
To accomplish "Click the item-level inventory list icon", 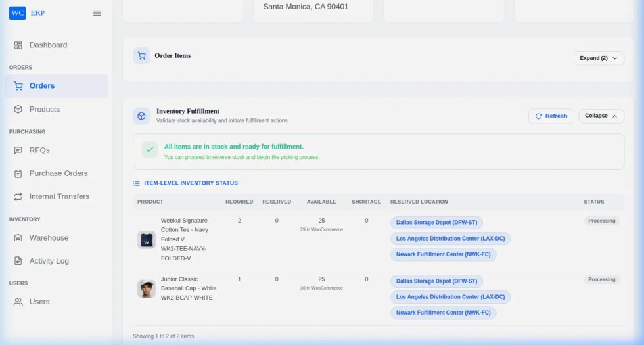I will click(x=137, y=183).
